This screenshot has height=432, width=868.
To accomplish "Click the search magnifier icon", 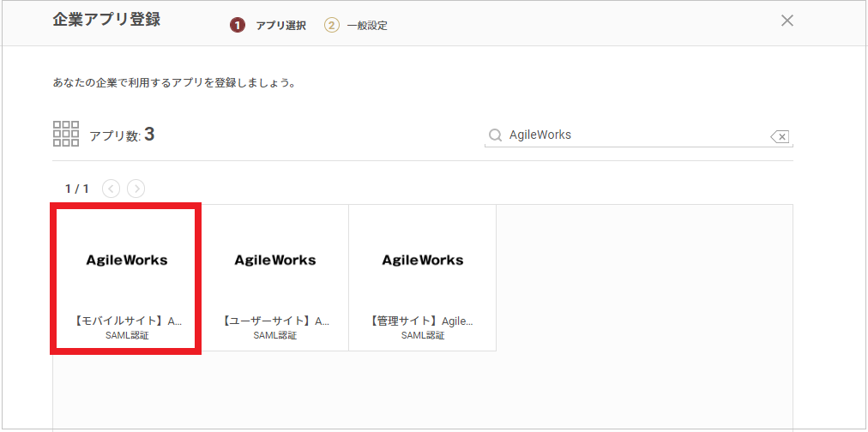I will (x=496, y=135).
